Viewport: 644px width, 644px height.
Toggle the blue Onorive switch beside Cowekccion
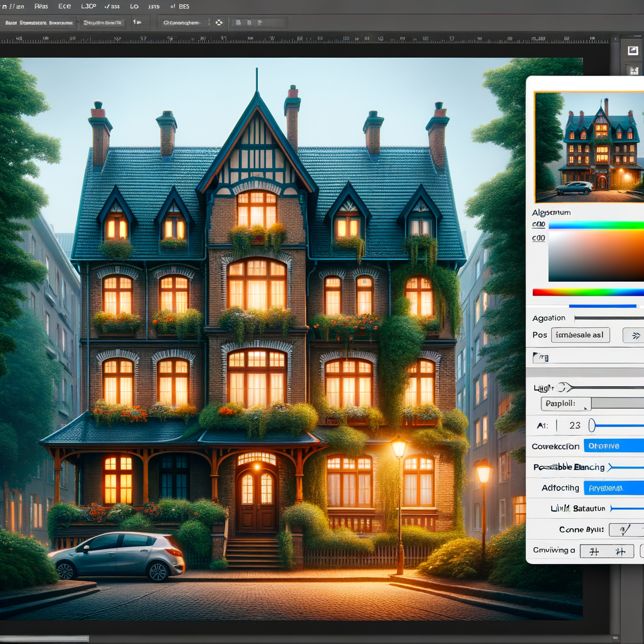click(613, 445)
